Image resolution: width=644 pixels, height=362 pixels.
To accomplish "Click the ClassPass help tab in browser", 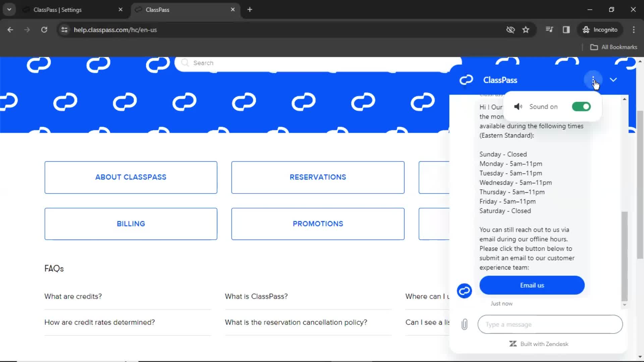I will pos(157,10).
